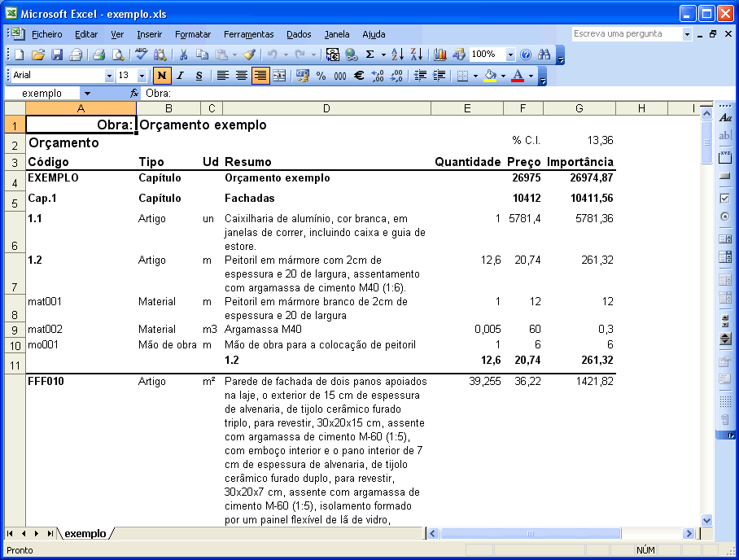Toggle underline S formatting

[x=199, y=76]
